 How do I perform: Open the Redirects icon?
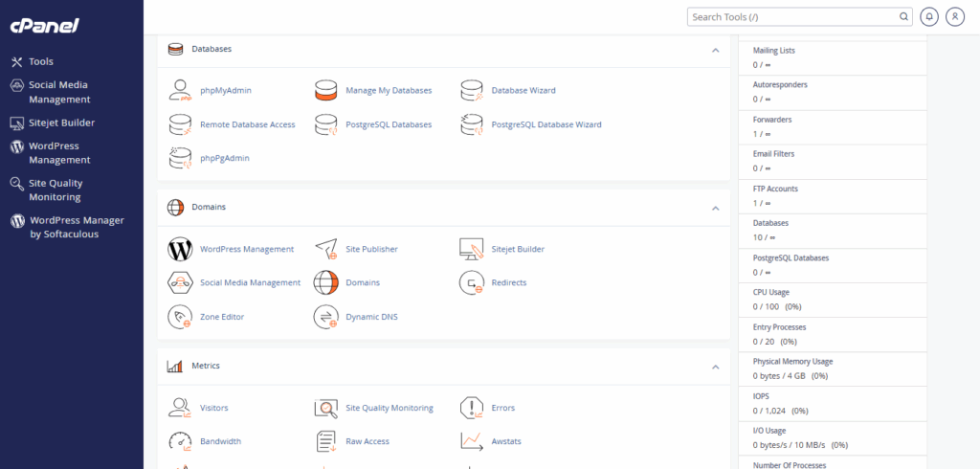472,282
